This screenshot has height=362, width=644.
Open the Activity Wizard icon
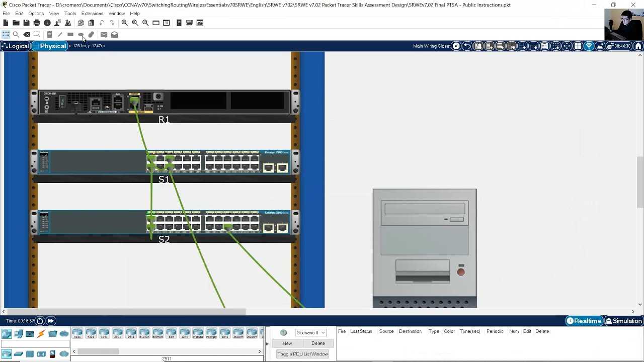pos(68,23)
